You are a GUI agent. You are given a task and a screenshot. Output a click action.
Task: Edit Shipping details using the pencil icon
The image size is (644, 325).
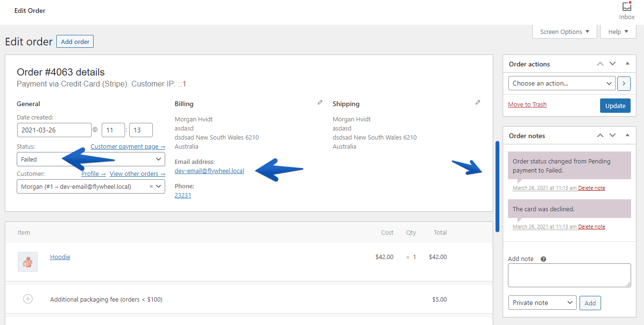coord(477,102)
